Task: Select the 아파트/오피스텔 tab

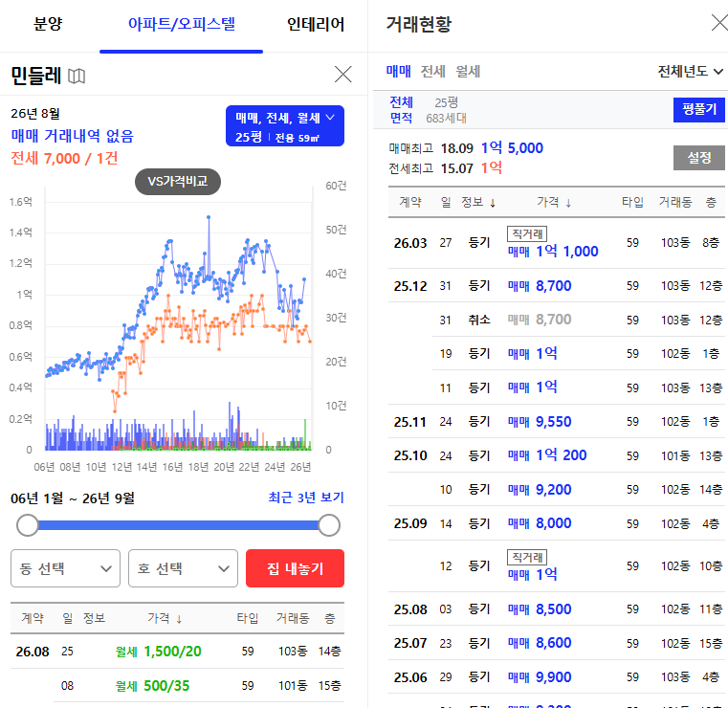Action: tap(182, 24)
